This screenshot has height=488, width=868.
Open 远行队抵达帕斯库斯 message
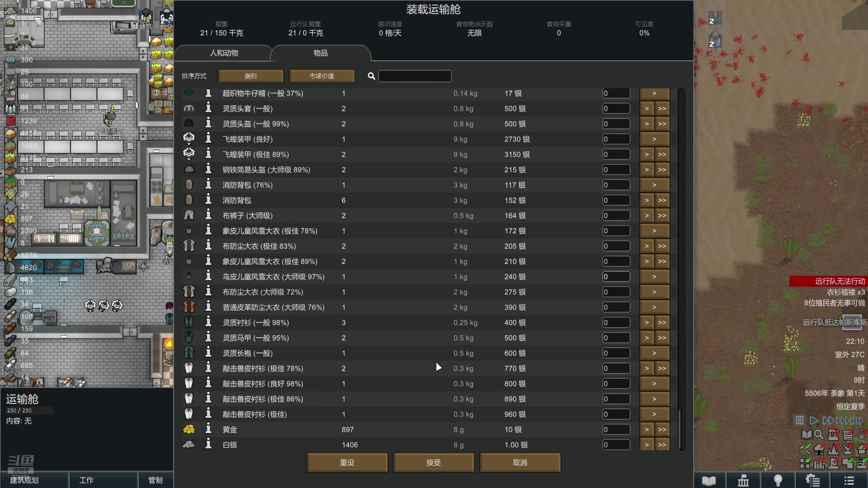pyautogui.click(x=835, y=322)
